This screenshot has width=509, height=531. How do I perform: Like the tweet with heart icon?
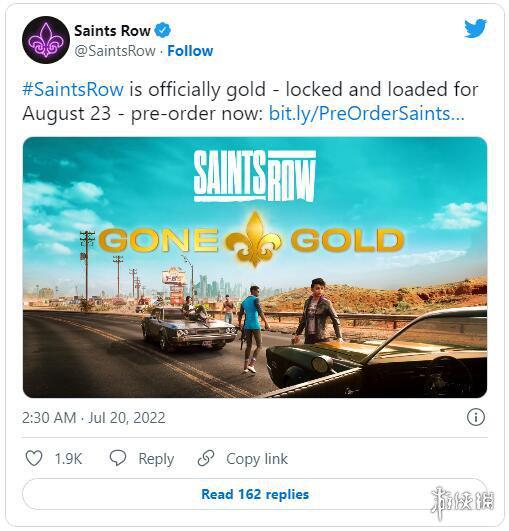[x=34, y=458]
